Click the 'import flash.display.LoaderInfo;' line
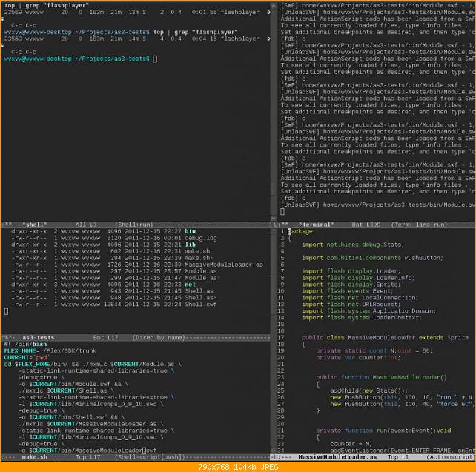Screen dimensions: 476x472 (x=358, y=278)
